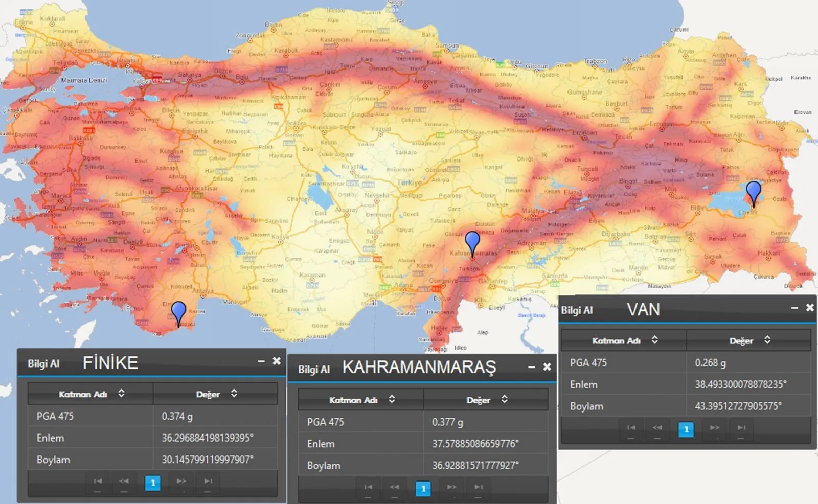The image size is (818, 504).
Task: Go to next page in VAN panel
Action: click(x=715, y=428)
